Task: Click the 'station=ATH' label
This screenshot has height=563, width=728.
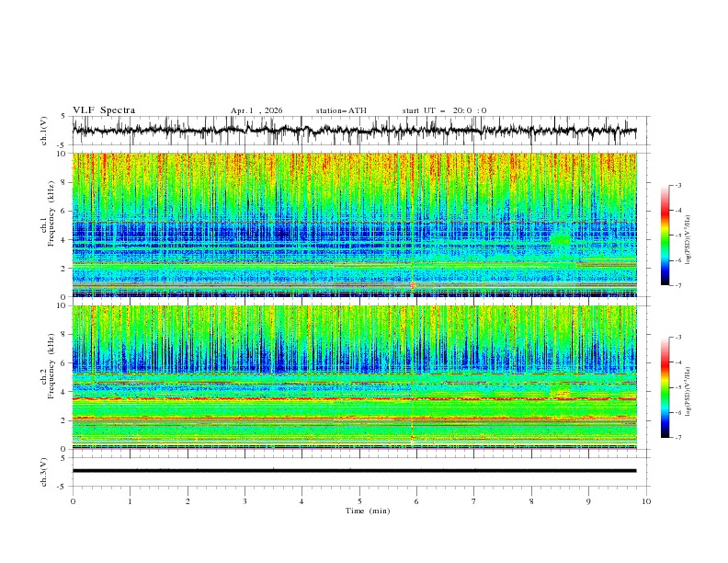Action: tap(341, 110)
